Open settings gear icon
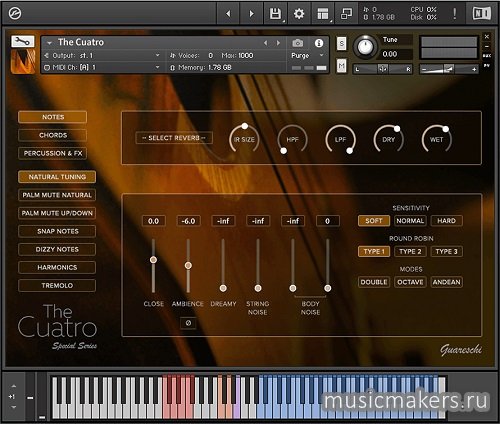This screenshot has height=424, width=500. [x=299, y=14]
